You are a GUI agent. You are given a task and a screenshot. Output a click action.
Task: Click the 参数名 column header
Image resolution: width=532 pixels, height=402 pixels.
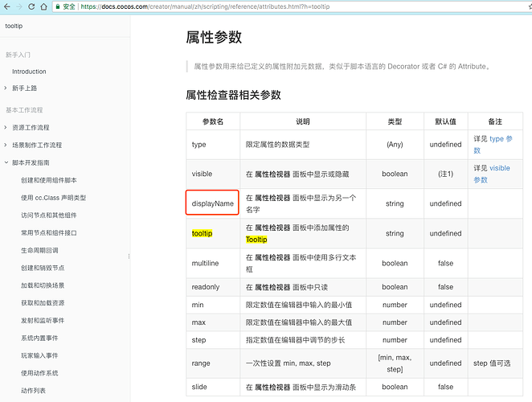pyautogui.click(x=213, y=121)
